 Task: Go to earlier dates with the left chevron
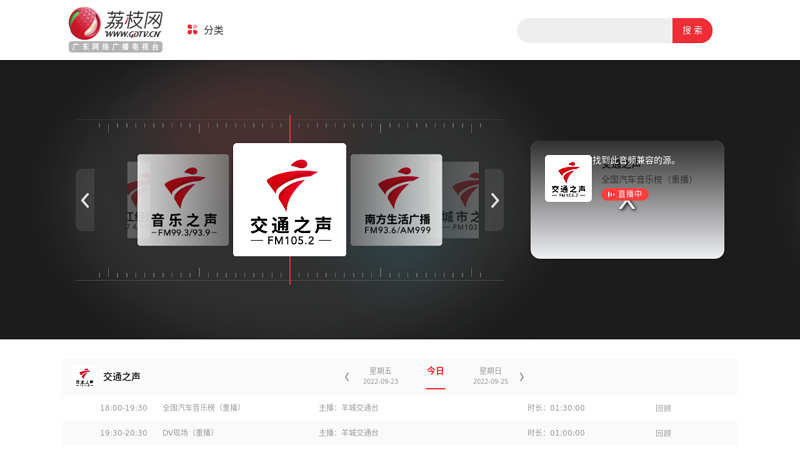[x=347, y=377]
